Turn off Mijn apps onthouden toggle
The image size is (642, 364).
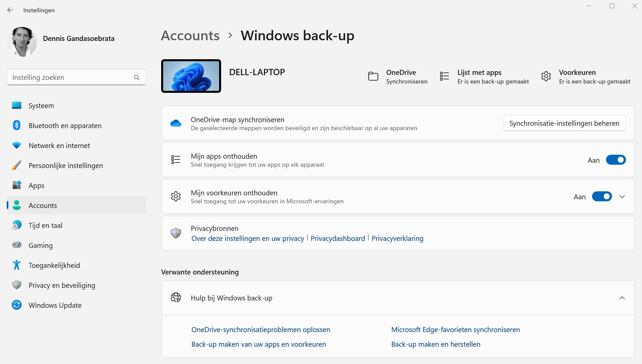coord(616,160)
